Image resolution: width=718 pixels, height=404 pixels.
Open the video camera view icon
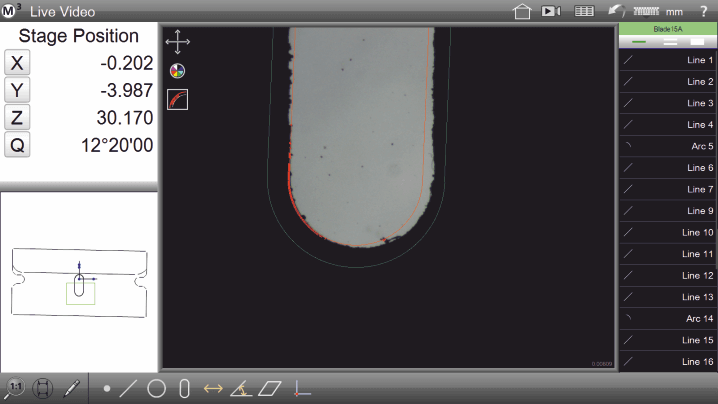point(550,11)
